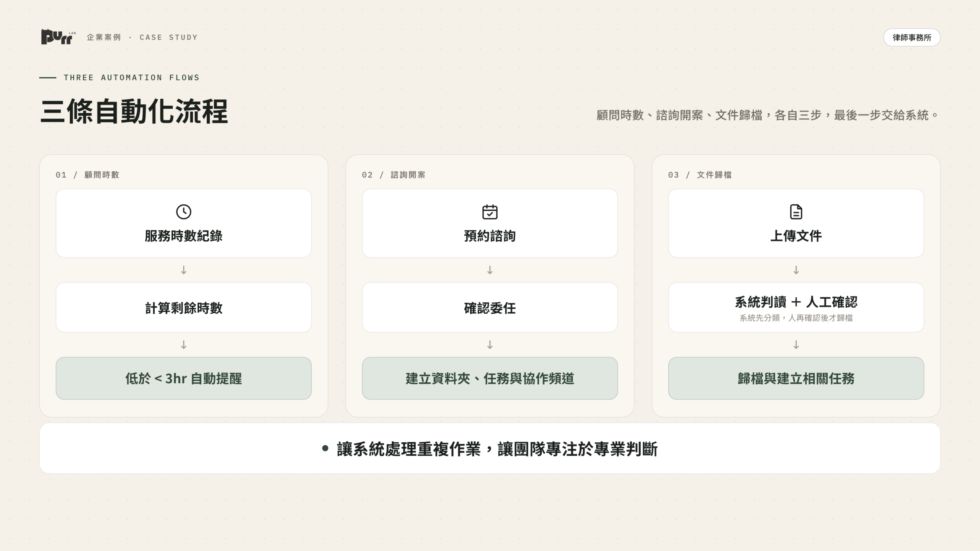This screenshot has height=551, width=980.
Task: Click the 系統先分類，人再確認後才歸檔 note
Action: click(x=796, y=318)
